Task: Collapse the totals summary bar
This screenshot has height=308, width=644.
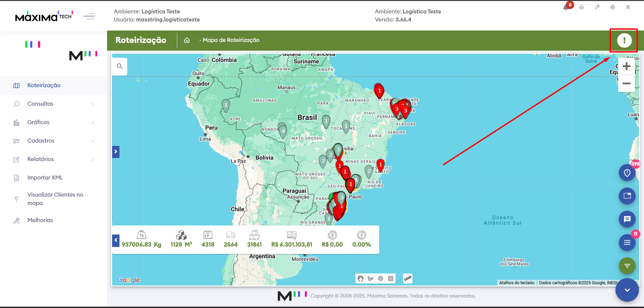Action: 116,240
